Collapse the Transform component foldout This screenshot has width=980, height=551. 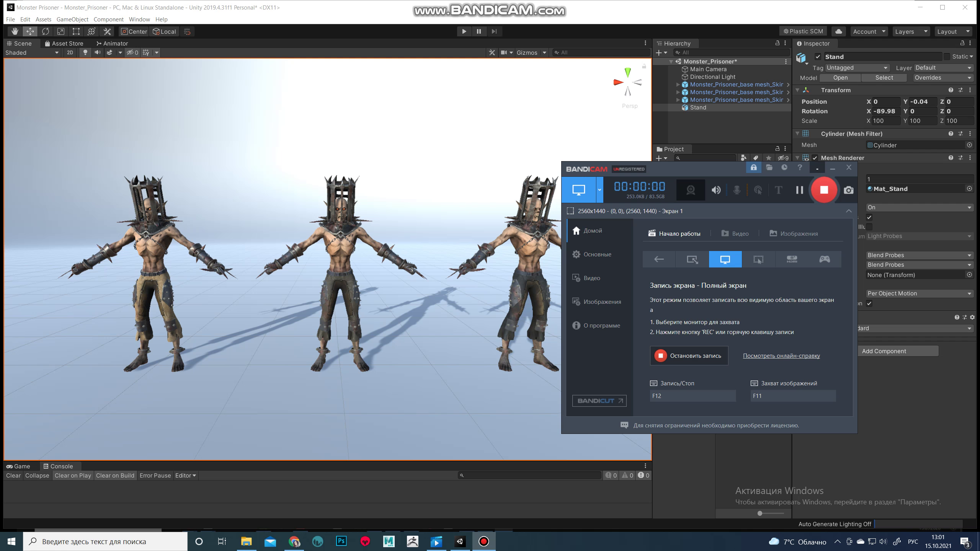[798, 90]
